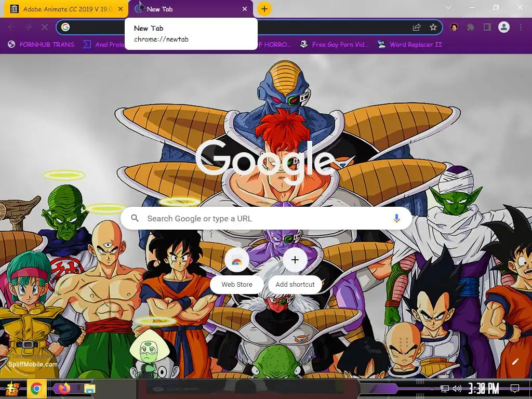Open Chrome from the taskbar
Image resolution: width=532 pixels, height=399 pixels.
click(36, 389)
